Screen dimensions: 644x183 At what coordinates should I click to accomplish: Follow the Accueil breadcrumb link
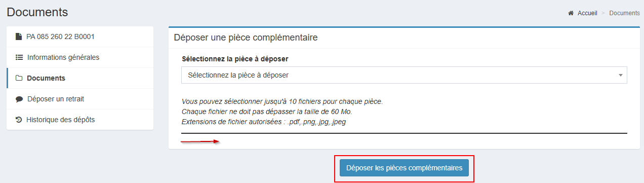[x=587, y=13]
